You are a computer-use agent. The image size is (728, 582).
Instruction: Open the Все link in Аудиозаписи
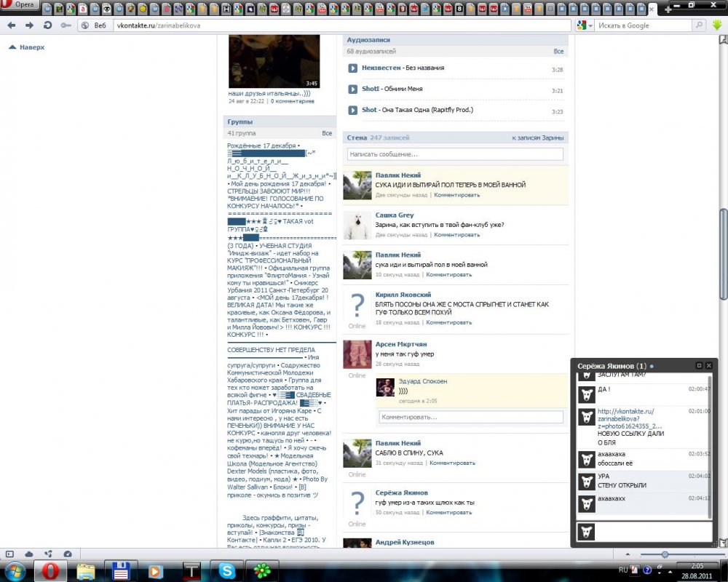(x=558, y=52)
